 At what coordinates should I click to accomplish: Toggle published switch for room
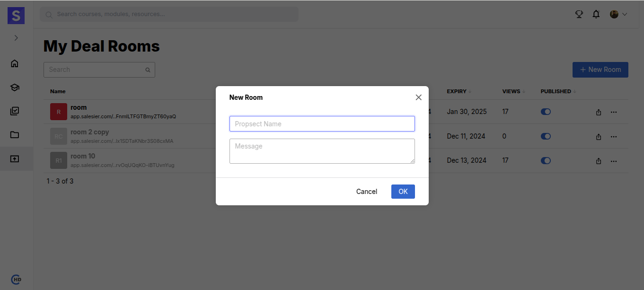pos(546,112)
